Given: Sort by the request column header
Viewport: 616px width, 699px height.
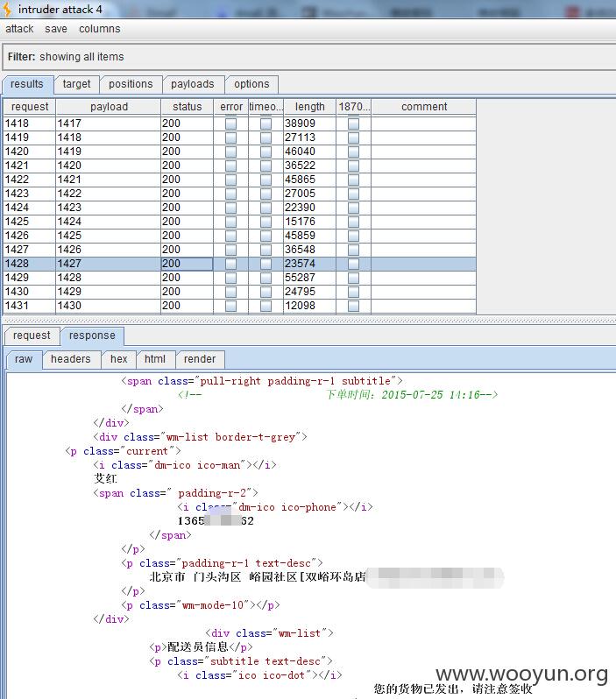Looking at the screenshot, I should click(30, 107).
